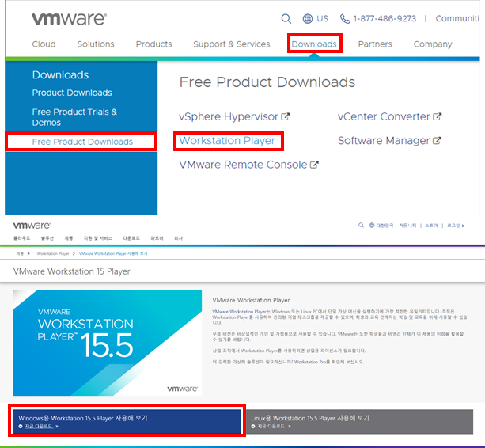
Task: Click download circle icon under Linux용 Workstation
Action: pyautogui.click(x=253, y=427)
